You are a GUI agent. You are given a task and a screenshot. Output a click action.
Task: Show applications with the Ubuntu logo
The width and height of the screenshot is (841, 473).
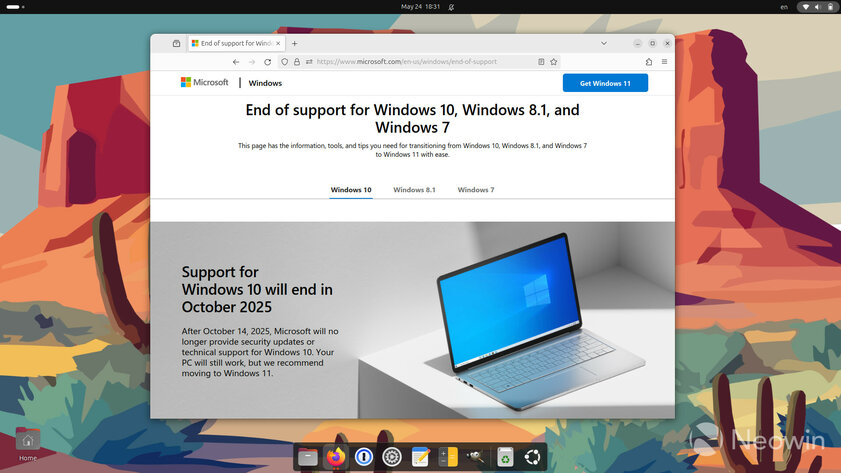tap(533, 457)
